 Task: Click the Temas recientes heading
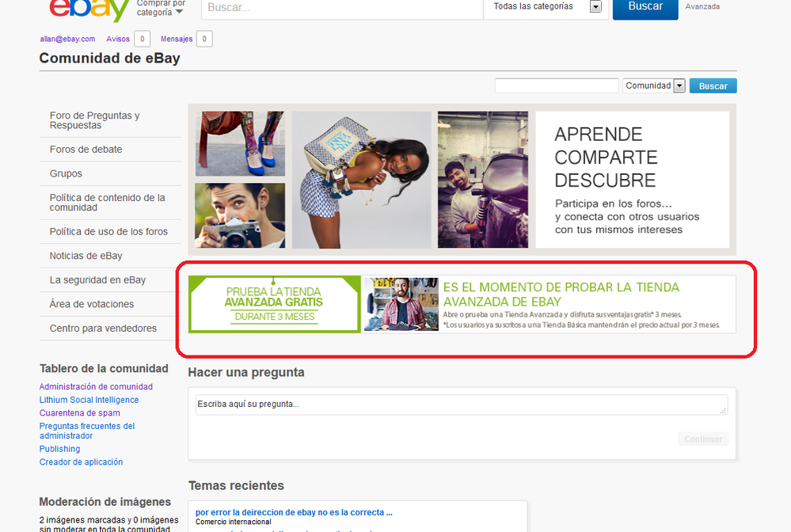[236, 485]
